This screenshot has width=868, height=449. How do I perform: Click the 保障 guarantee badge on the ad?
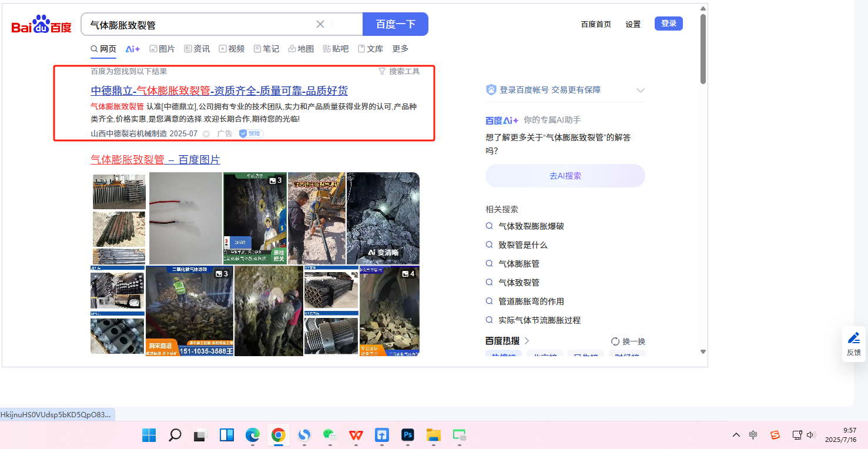pyautogui.click(x=251, y=133)
